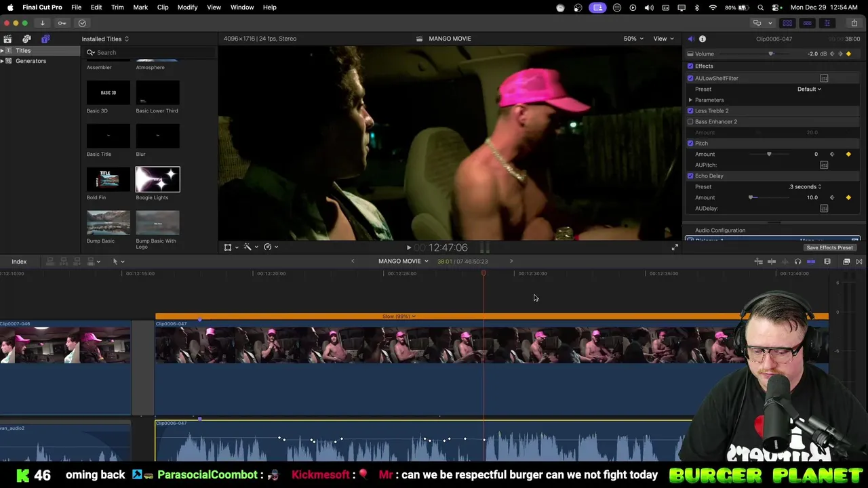The height and width of the screenshot is (488, 868).
Task: Add keyframe for Echo Delay Amount
Action: tap(848, 197)
